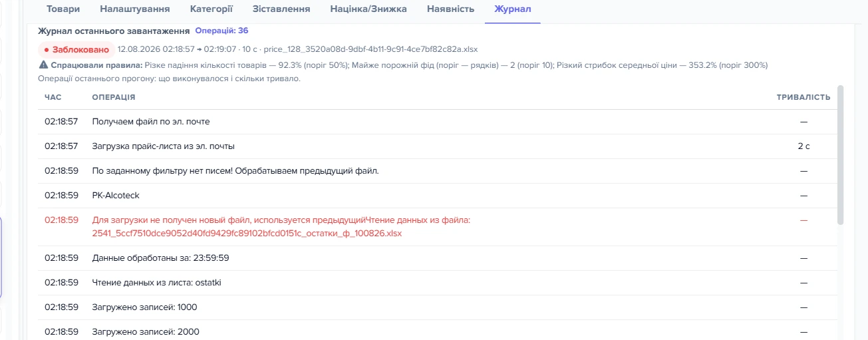
Task: Click the price_128 xlsx file name
Action: click(370, 49)
